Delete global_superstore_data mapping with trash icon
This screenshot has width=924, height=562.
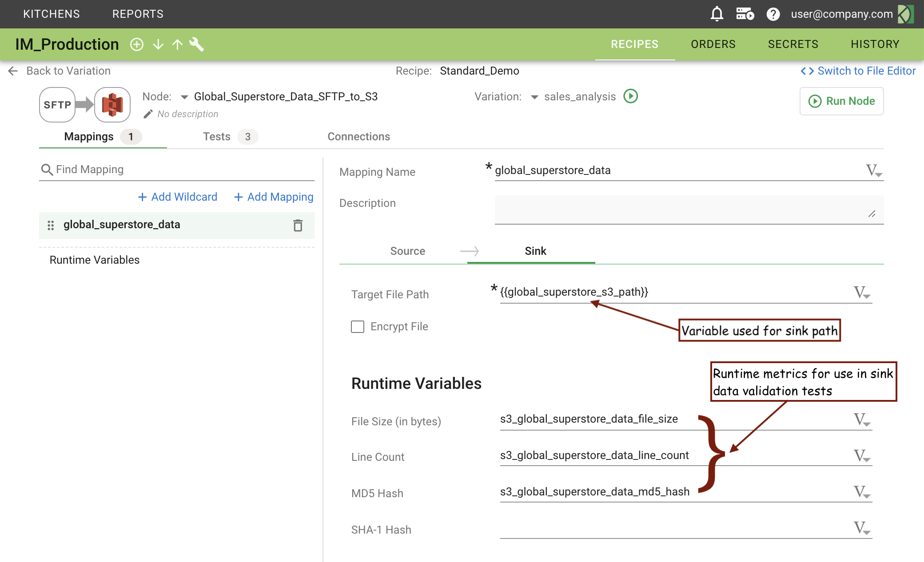click(298, 226)
